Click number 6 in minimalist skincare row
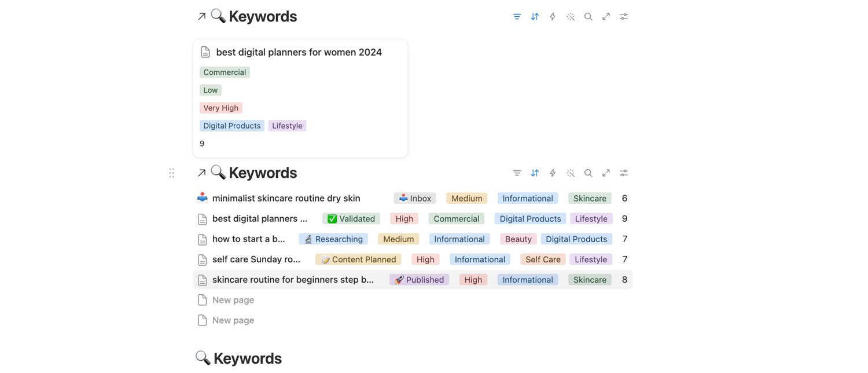Screen dimensions: 868x373 [x=624, y=198]
